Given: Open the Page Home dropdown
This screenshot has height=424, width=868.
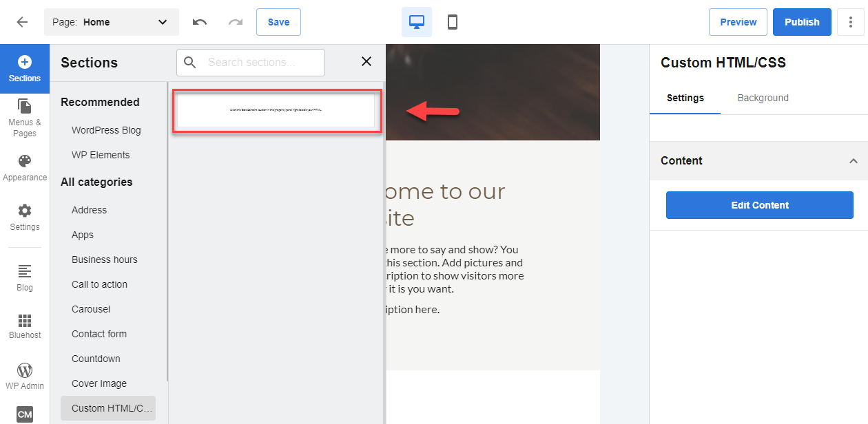Looking at the screenshot, I should click(x=111, y=22).
